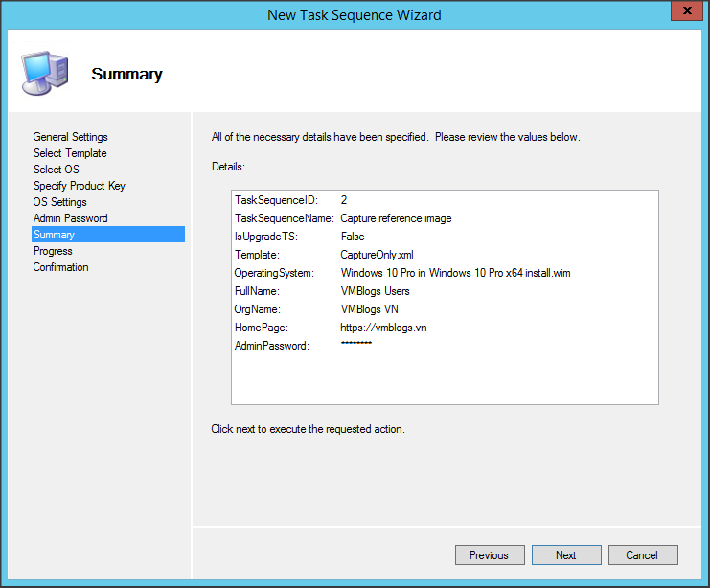Click the Next button
The height and width of the screenshot is (588, 710).
(x=566, y=554)
